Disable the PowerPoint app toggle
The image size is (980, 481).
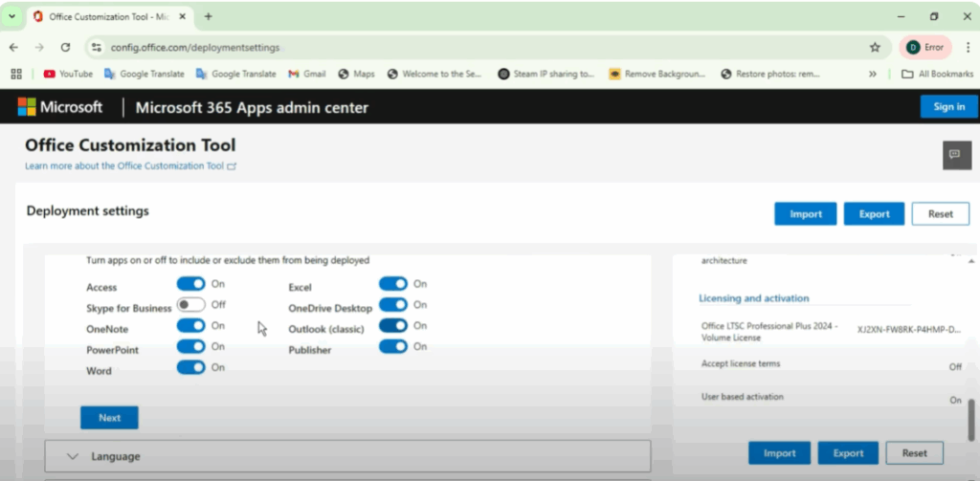coord(190,346)
